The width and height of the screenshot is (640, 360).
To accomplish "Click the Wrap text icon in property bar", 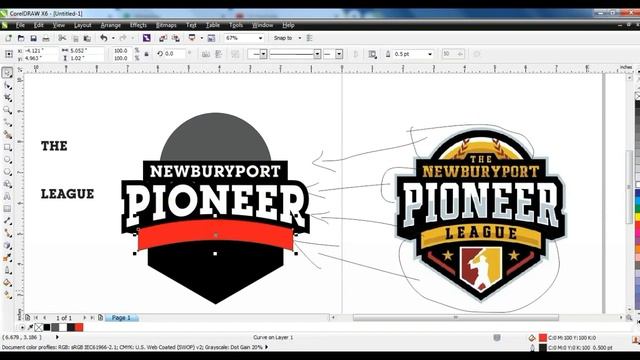I will [372, 54].
